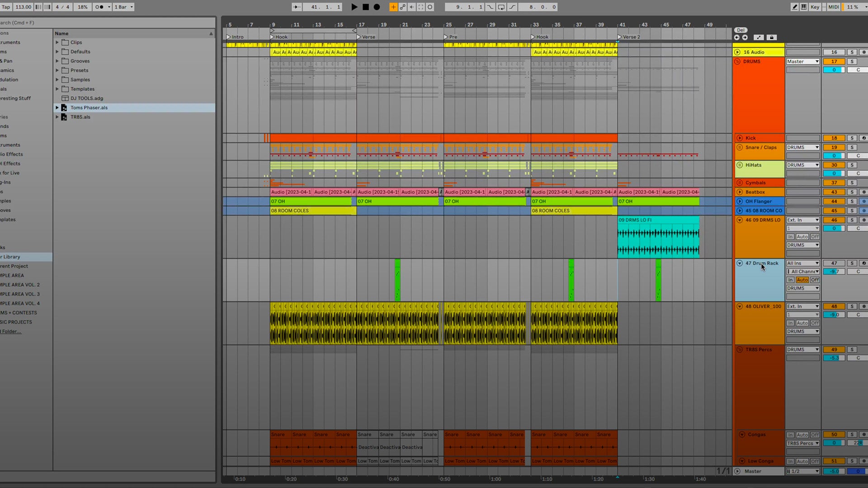Toggle track activator 47 on Drum Rack
This screenshot has width=868, height=488.
tap(834, 263)
